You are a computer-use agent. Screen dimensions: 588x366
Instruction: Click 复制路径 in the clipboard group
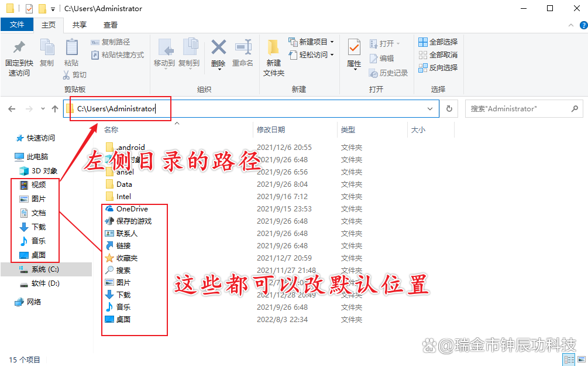110,42
